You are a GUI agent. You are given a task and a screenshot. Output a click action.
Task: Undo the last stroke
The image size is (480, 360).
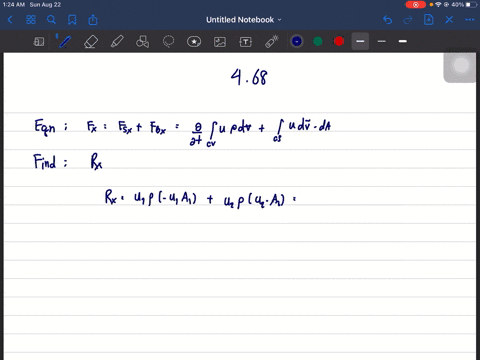[x=387, y=20]
